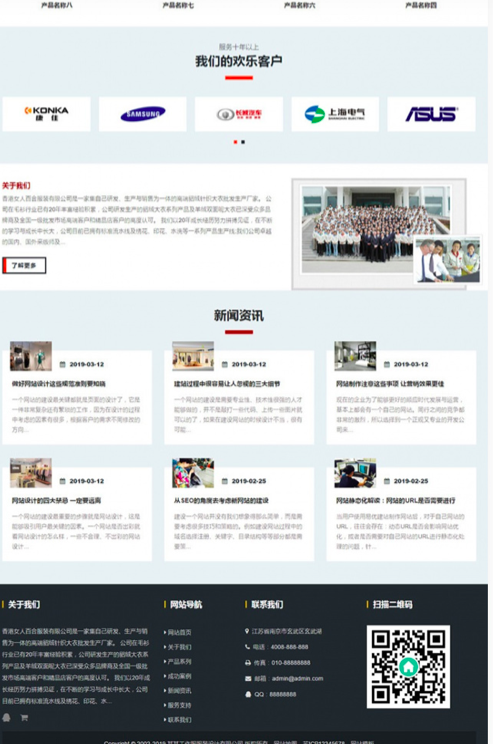Click the 了解更多 button
Screen dimensions: 493x744
[x=24, y=265]
